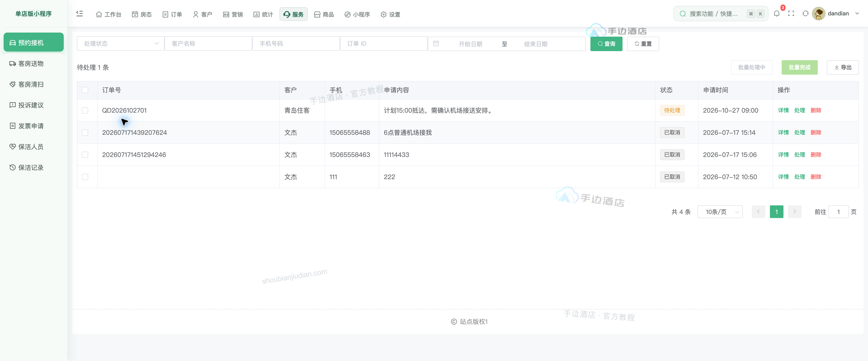This screenshot has height=361, width=868.
Task: Click the 导出 export button
Action: tap(843, 67)
